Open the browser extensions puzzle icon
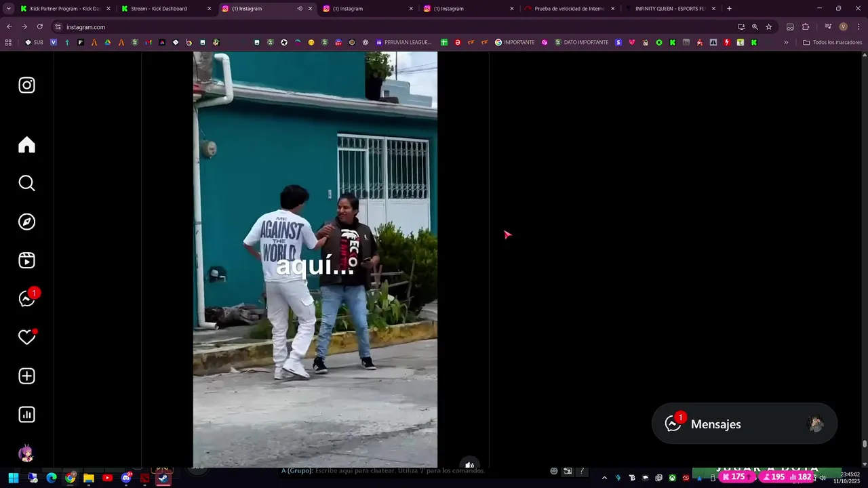Viewport: 868px width, 488px height. point(806,27)
